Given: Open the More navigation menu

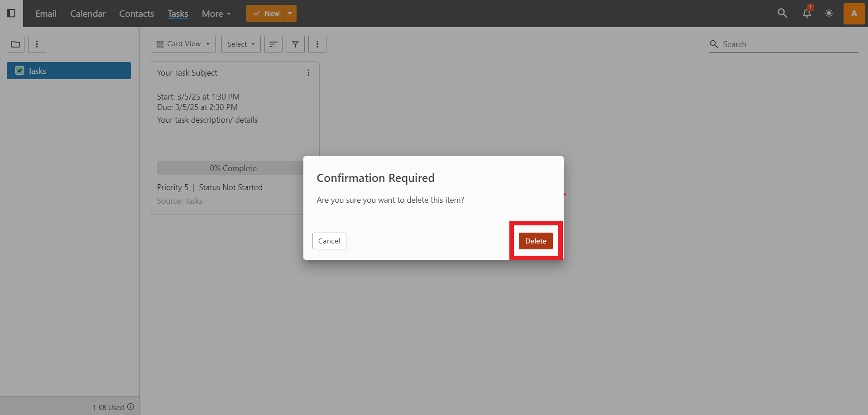Looking at the screenshot, I should click(216, 14).
